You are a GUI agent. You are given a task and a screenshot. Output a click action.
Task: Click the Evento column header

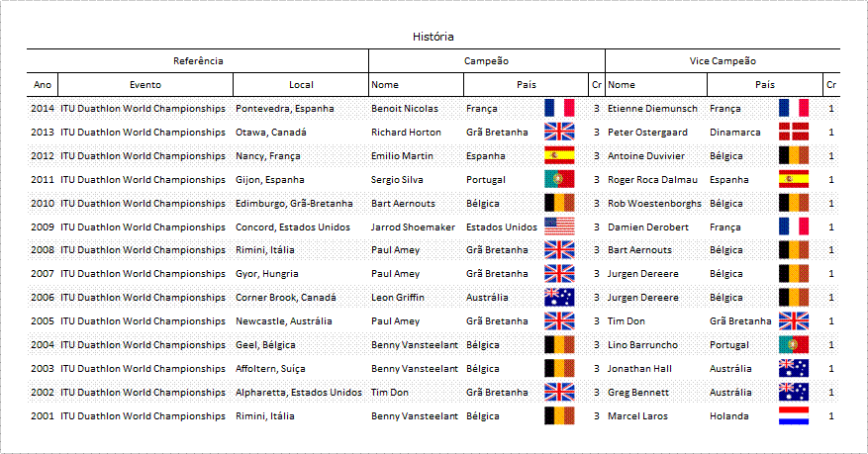click(145, 85)
